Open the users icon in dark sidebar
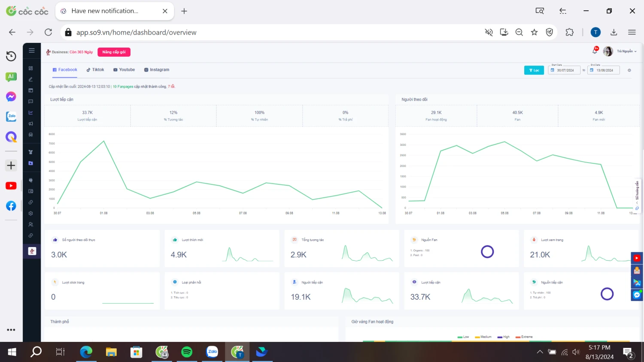Image resolution: width=644 pixels, height=362 pixels. [x=31, y=224]
